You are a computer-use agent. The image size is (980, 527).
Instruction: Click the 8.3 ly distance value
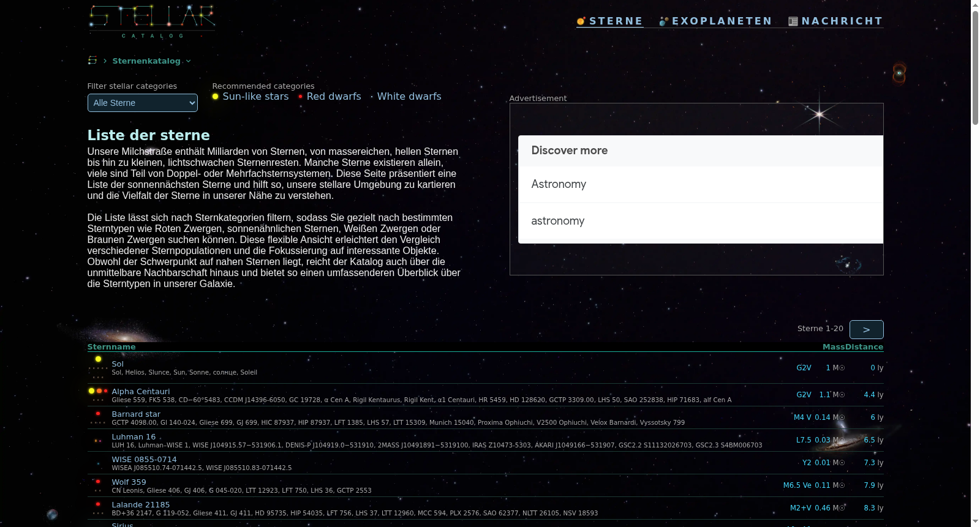(873, 508)
